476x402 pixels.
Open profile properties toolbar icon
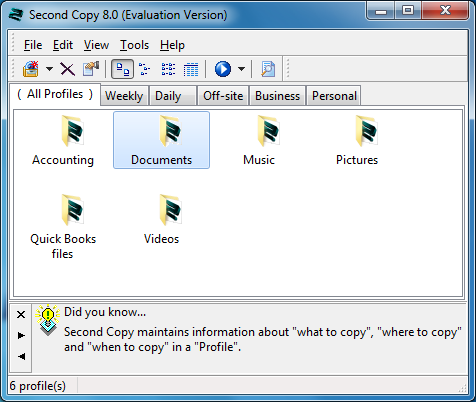coord(91,69)
